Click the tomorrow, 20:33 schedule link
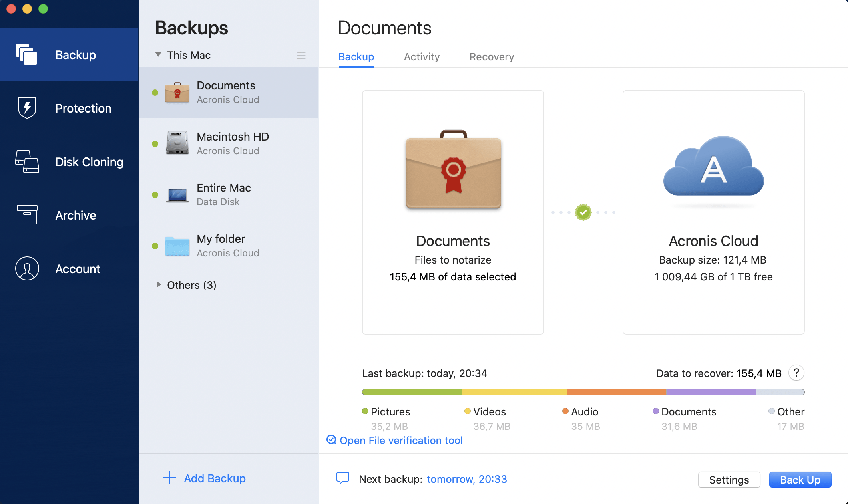The image size is (848, 504). coord(467,479)
